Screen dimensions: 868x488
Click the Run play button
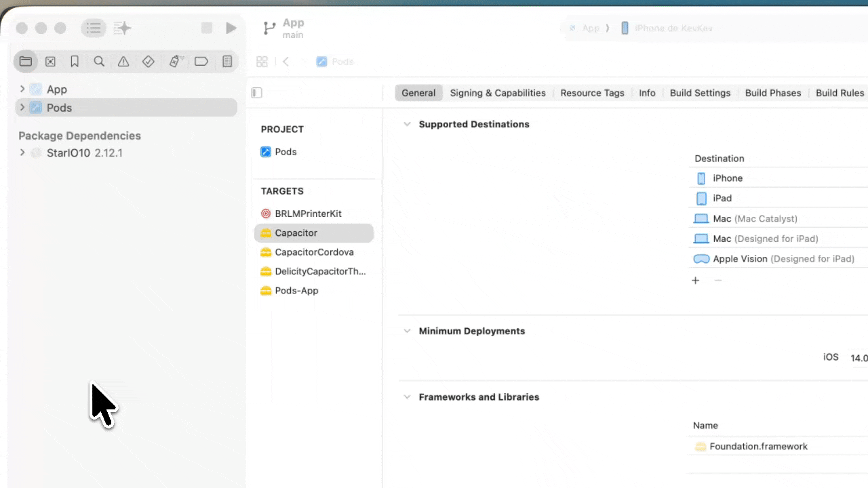pyautogui.click(x=231, y=28)
